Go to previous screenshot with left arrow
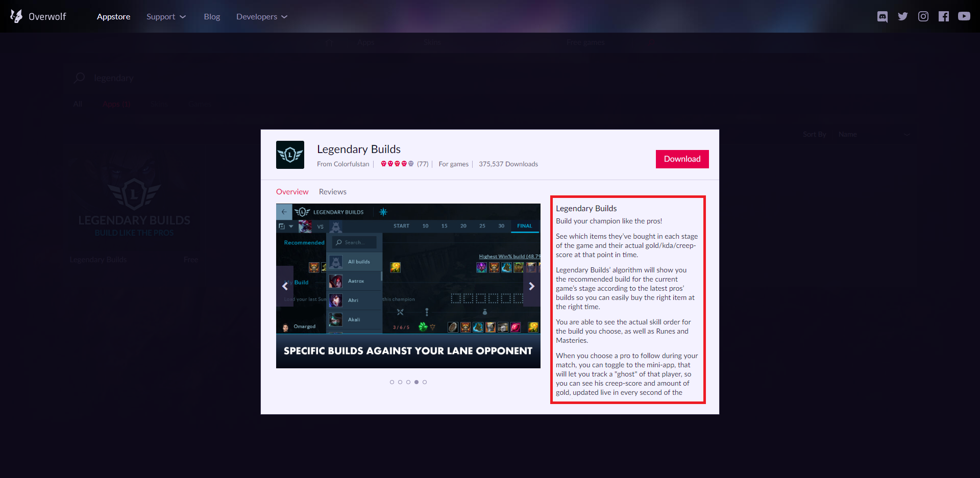 click(x=285, y=286)
